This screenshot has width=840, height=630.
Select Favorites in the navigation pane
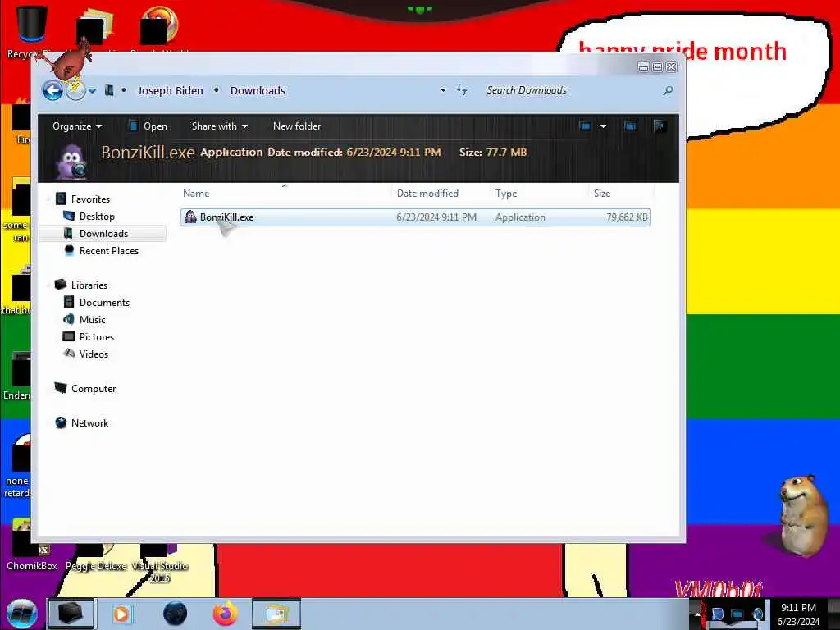pyautogui.click(x=90, y=199)
